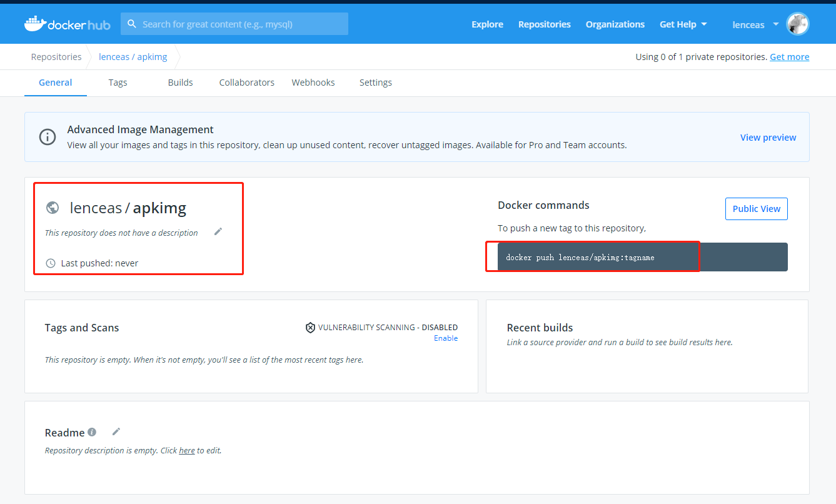Click the globe icon next to lenceas/apkimg

pos(53,207)
